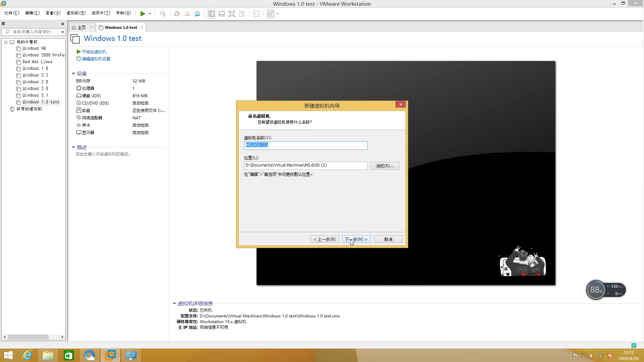Open the snapshot manager wrench icon

coord(197,14)
